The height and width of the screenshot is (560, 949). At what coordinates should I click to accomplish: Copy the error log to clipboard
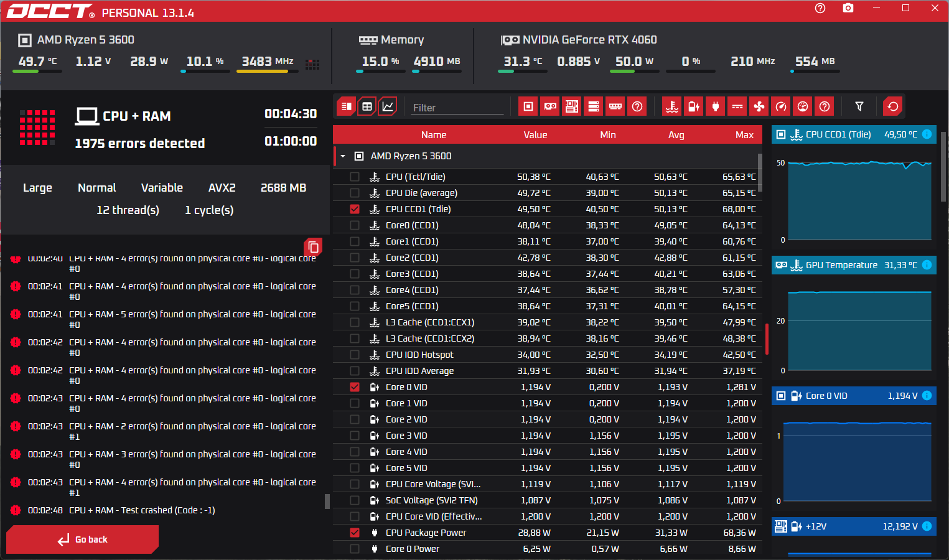[313, 247]
